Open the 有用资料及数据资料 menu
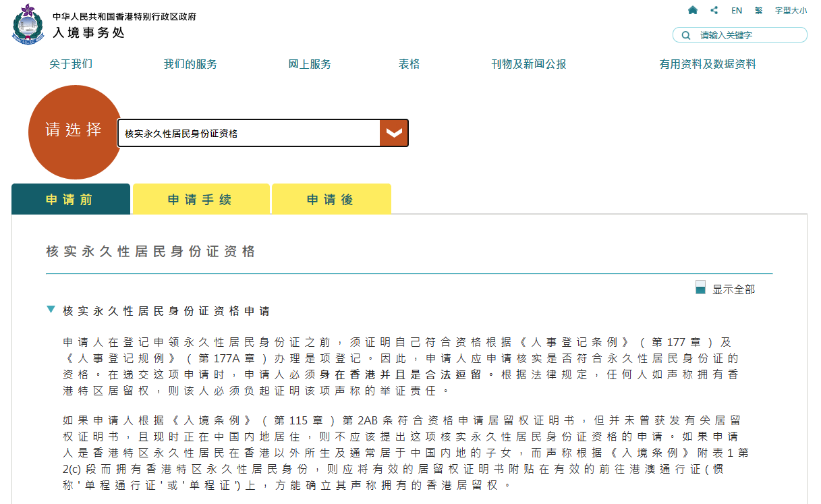The width and height of the screenshot is (821, 504). tap(707, 64)
